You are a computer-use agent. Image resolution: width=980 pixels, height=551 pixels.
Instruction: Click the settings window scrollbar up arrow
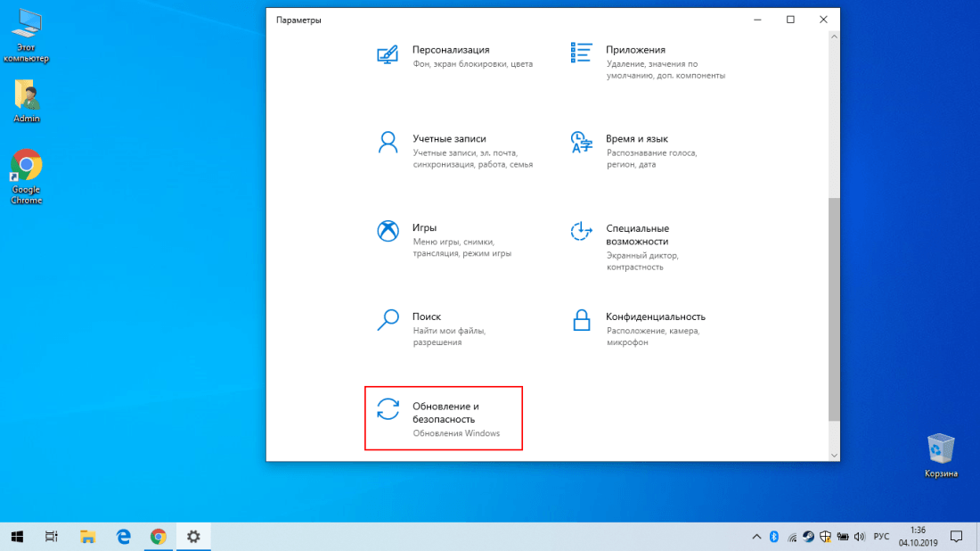[x=834, y=37]
